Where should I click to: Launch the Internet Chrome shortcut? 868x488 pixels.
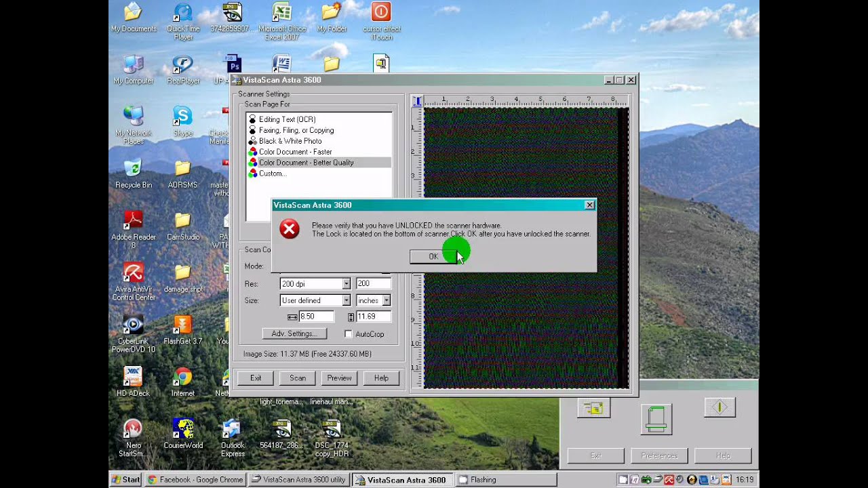[183, 382]
